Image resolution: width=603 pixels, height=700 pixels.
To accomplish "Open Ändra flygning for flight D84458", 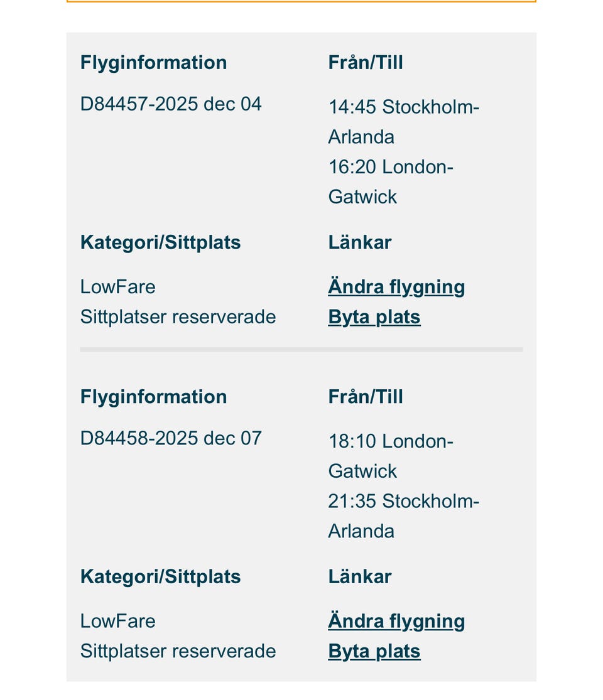I will click(396, 621).
